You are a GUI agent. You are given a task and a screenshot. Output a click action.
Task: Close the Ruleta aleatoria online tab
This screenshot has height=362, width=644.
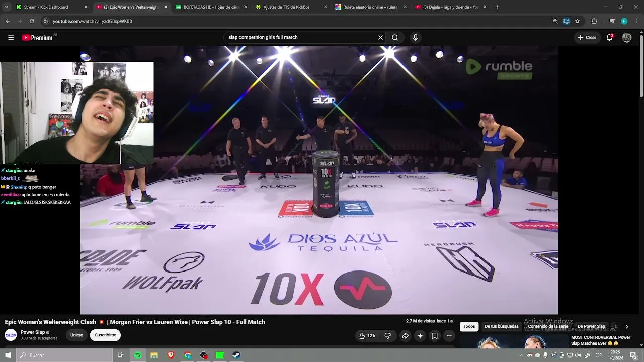[405, 7]
